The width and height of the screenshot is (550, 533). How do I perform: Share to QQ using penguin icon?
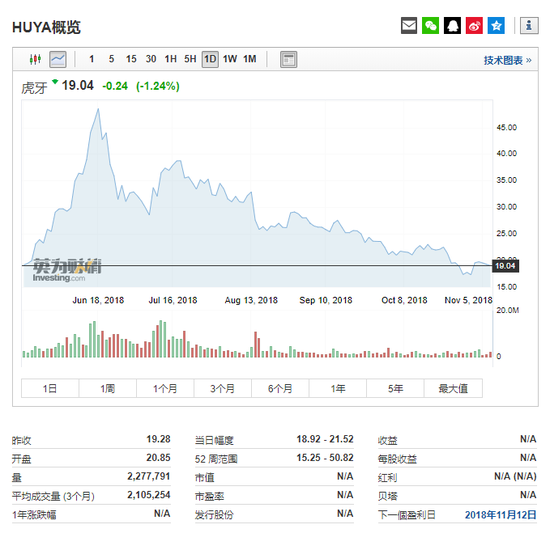pos(452,26)
